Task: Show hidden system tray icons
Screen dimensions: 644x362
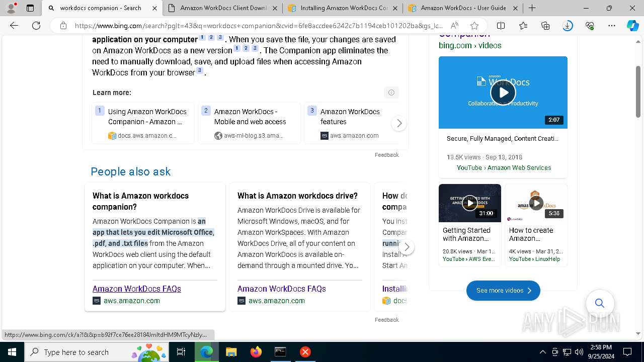Action: pos(542,352)
